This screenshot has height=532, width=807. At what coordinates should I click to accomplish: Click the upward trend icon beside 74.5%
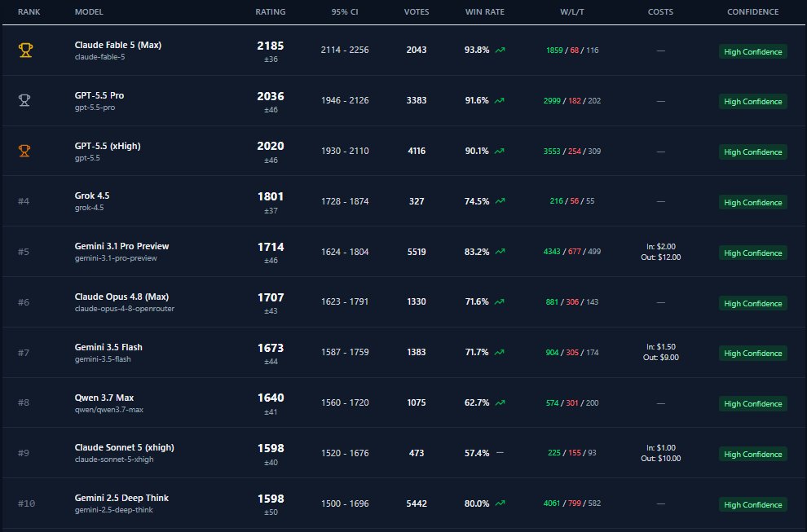[500, 201]
